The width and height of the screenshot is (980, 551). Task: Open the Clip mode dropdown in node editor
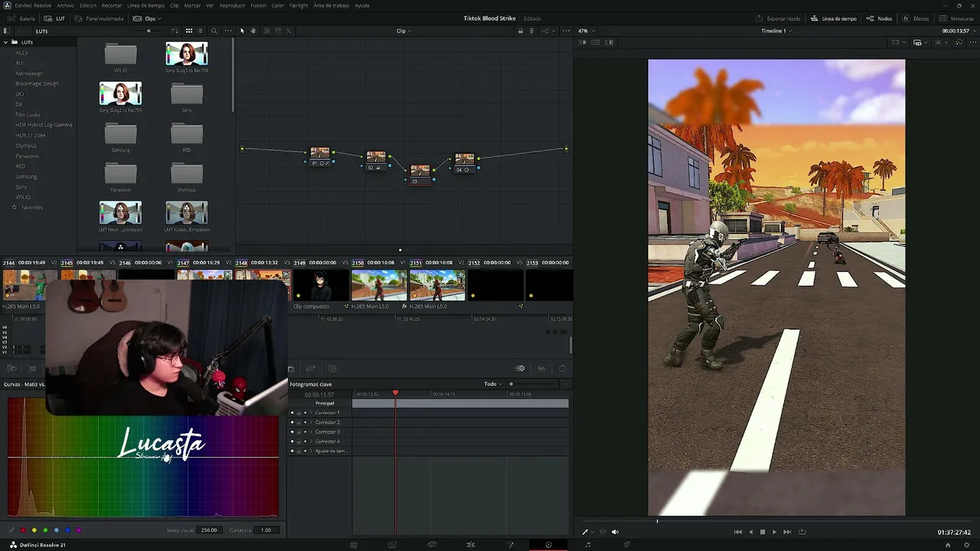point(403,31)
